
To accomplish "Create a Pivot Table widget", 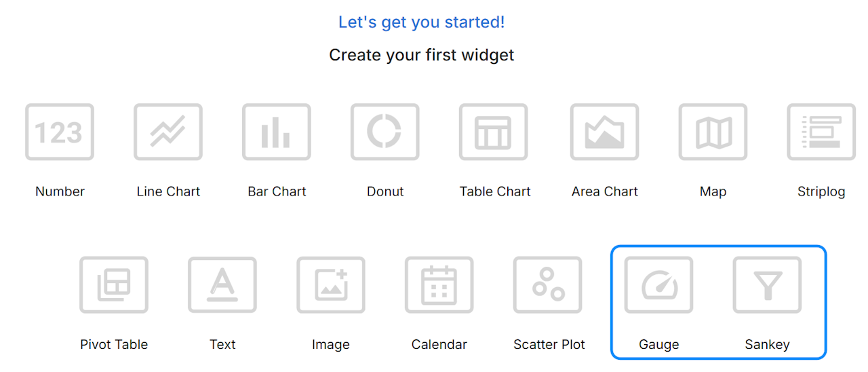I will [x=114, y=285].
